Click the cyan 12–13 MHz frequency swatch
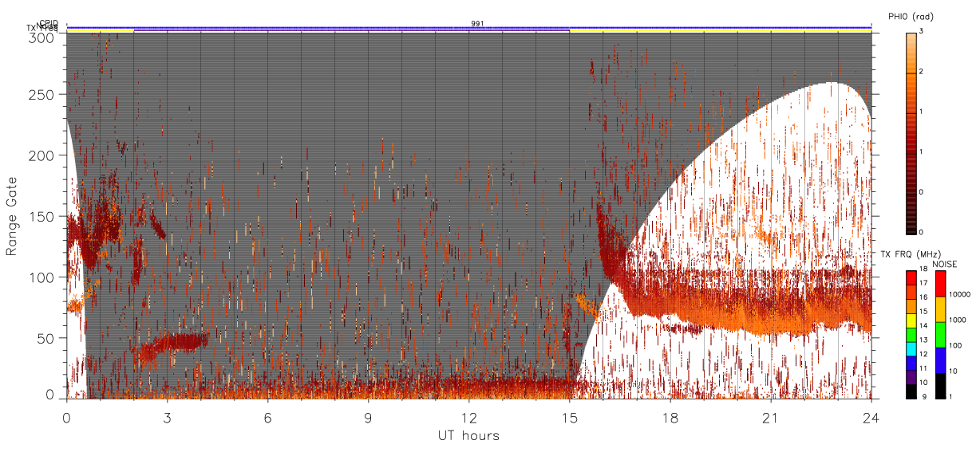Screen dimensions: 980x452 click(911, 349)
